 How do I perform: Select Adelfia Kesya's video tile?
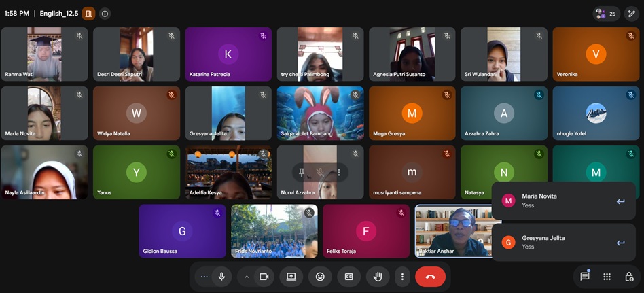[x=228, y=173]
